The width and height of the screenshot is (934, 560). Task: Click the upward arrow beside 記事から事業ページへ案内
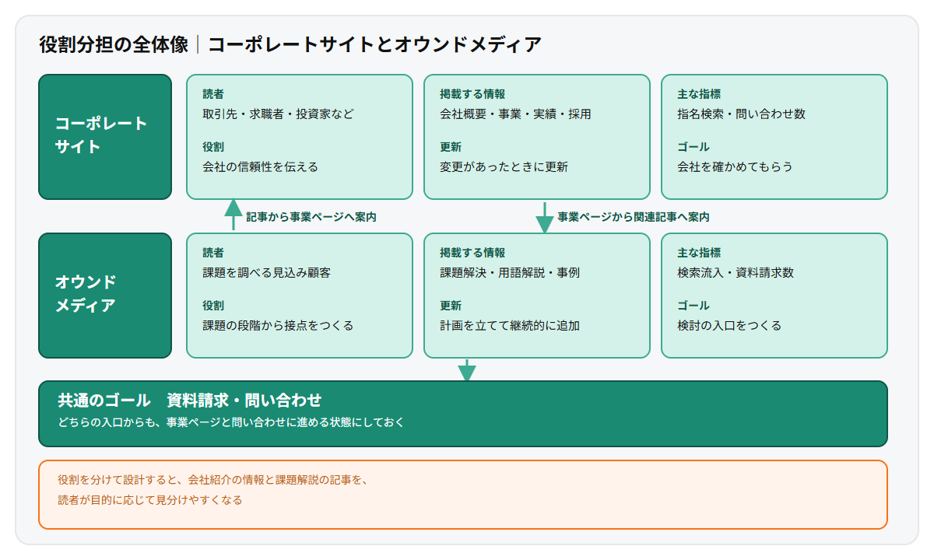pyautogui.click(x=233, y=215)
